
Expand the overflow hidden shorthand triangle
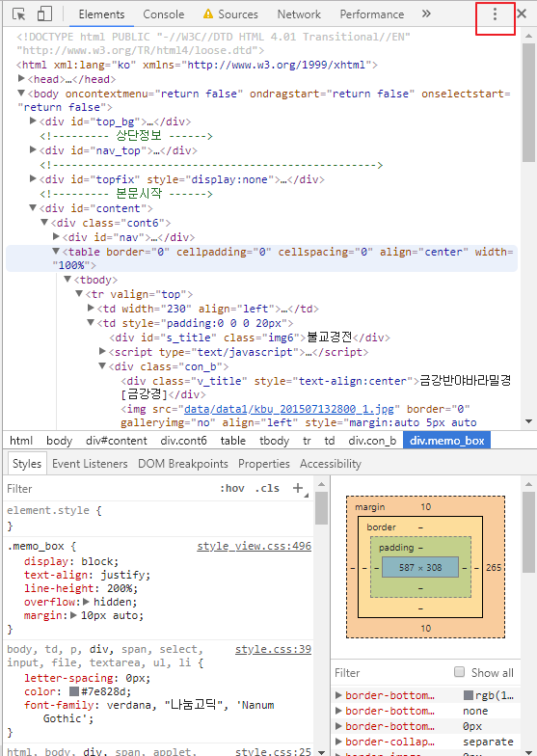86,602
